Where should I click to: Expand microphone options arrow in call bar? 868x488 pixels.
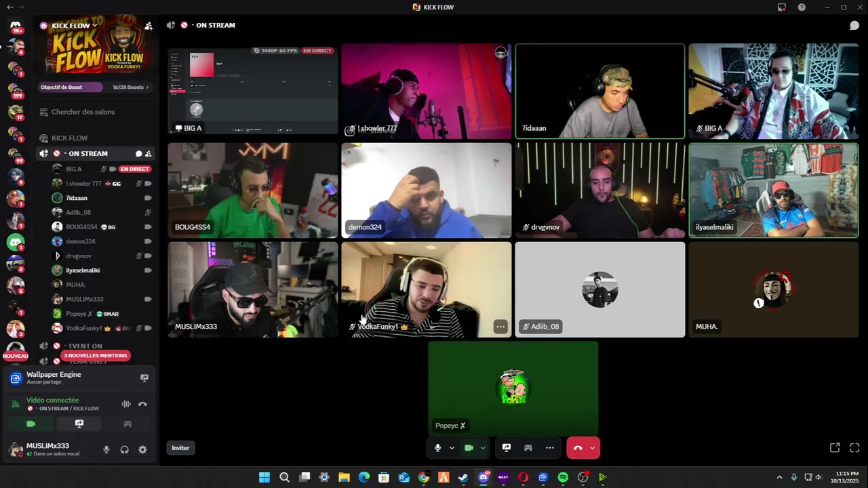452,448
